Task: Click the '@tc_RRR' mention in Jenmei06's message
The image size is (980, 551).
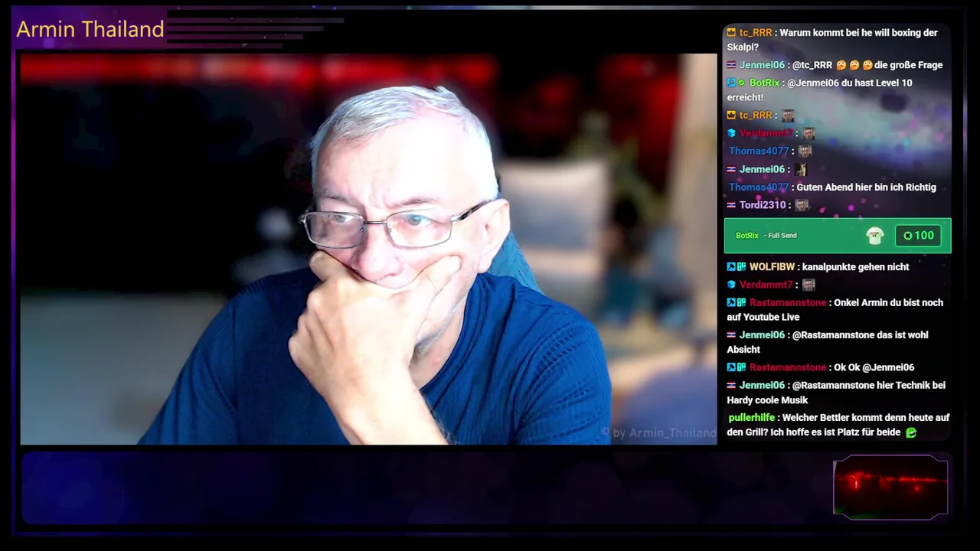Action: click(x=812, y=65)
